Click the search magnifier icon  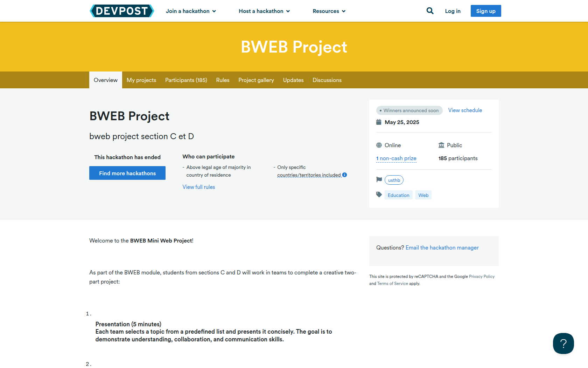coord(430,11)
